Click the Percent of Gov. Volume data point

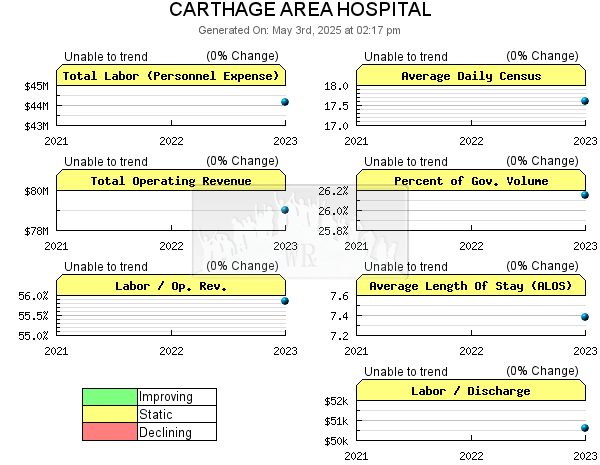click(x=585, y=195)
